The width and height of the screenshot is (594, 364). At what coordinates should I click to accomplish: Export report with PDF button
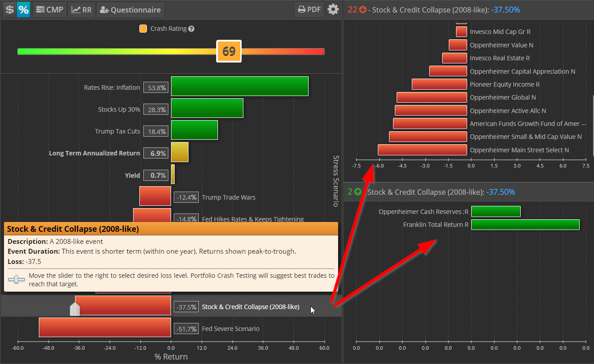click(309, 9)
